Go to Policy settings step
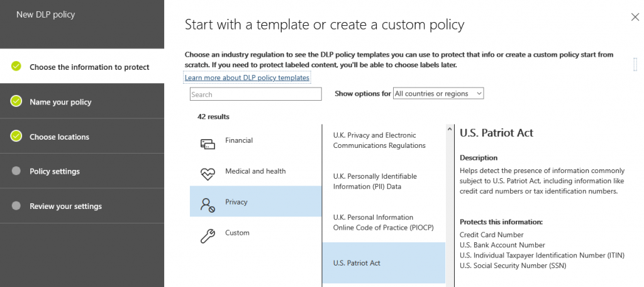644x287 pixels. [x=55, y=171]
